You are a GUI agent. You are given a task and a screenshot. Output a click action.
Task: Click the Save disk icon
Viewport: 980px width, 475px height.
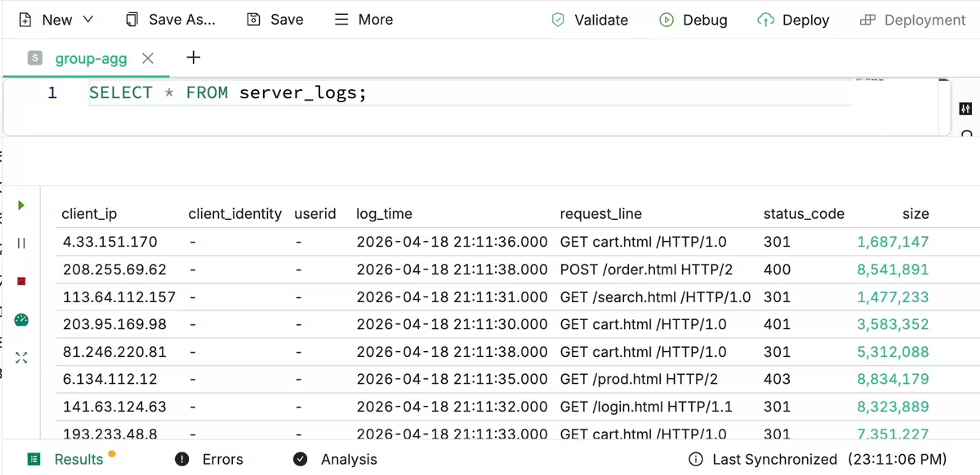pos(253,19)
